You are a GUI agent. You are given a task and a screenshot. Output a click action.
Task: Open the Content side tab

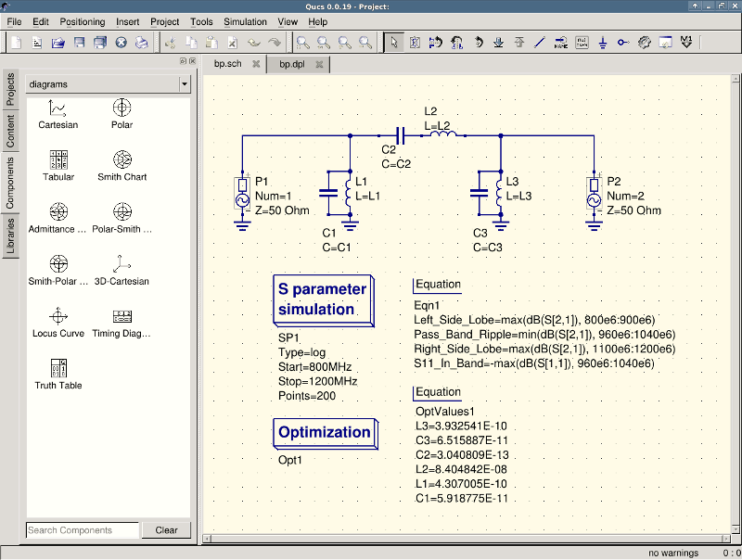[10, 131]
